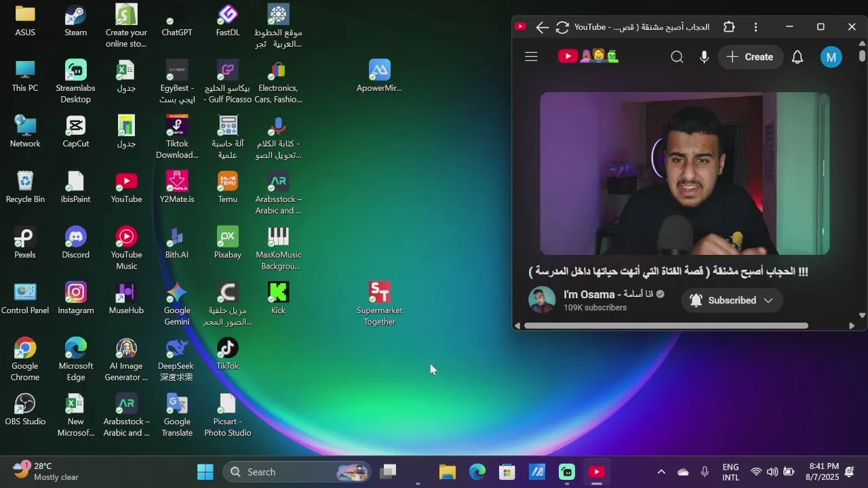The image size is (868, 488).
Task: Launch YouTube Music desktop icon
Action: [126, 248]
